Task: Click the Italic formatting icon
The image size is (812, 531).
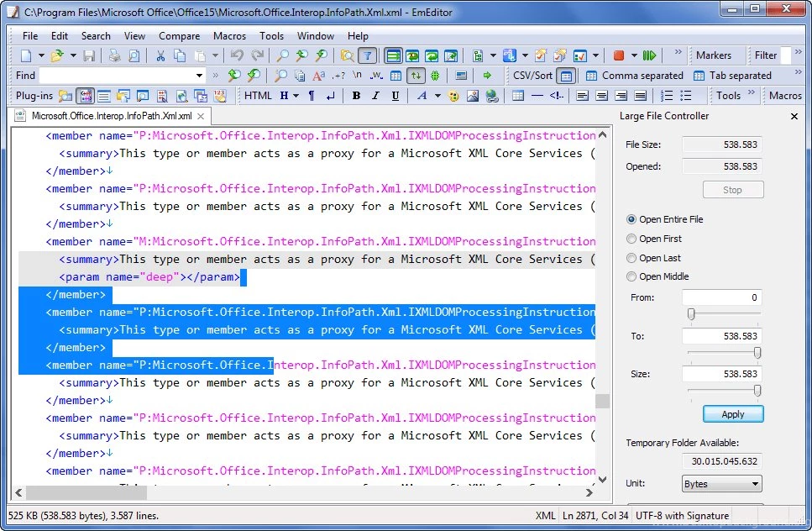Action: pos(375,95)
